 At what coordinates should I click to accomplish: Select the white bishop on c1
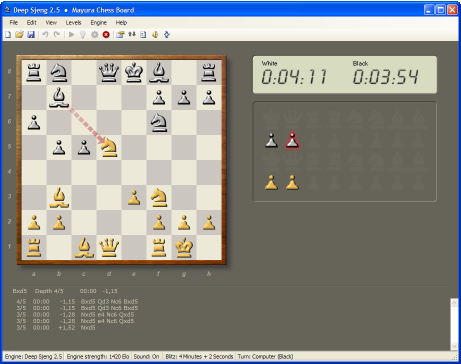84,247
